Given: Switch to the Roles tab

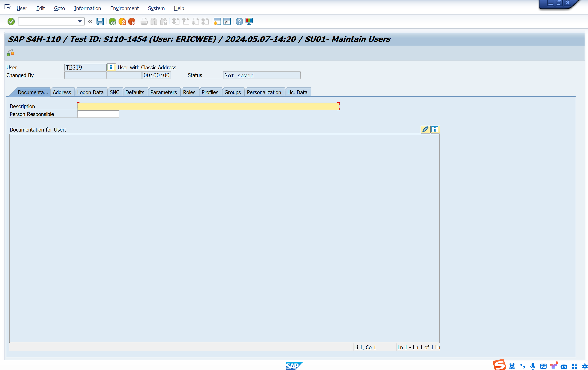Looking at the screenshot, I should (x=189, y=92).
